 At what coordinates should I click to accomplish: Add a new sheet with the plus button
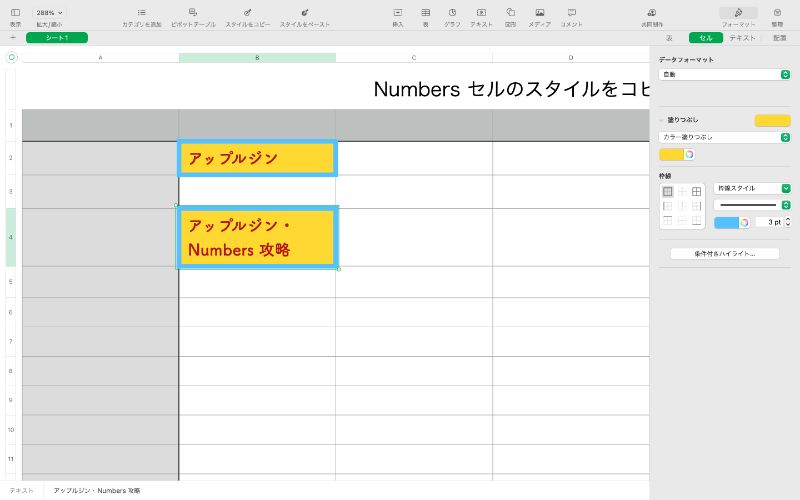click(13, 37)
